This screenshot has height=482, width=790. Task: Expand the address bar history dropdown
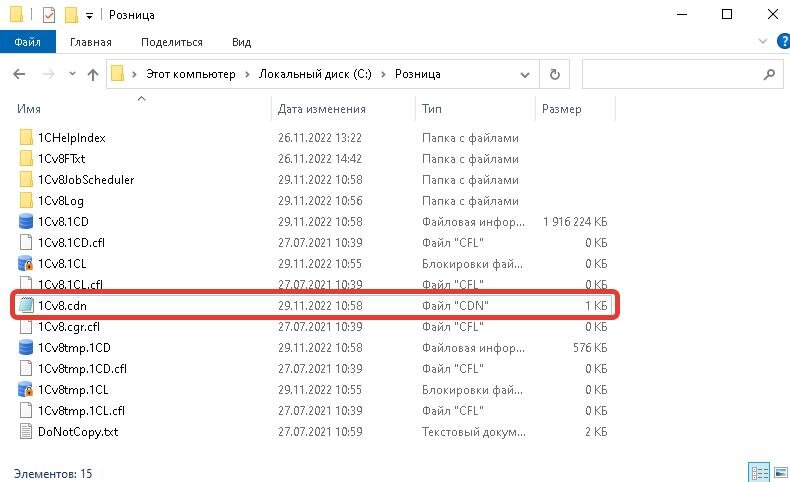pyautogui.click(x=524, y=75)
